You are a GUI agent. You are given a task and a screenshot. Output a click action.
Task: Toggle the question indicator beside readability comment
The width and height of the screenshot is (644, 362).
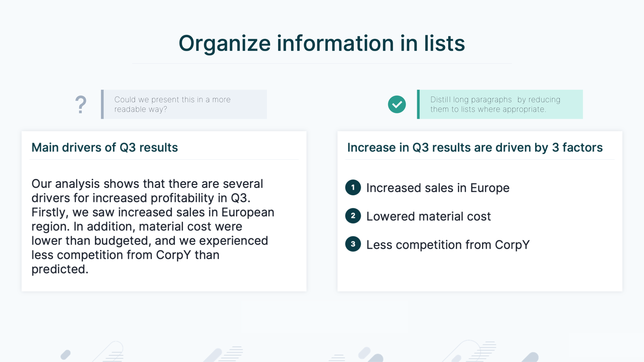81,104
